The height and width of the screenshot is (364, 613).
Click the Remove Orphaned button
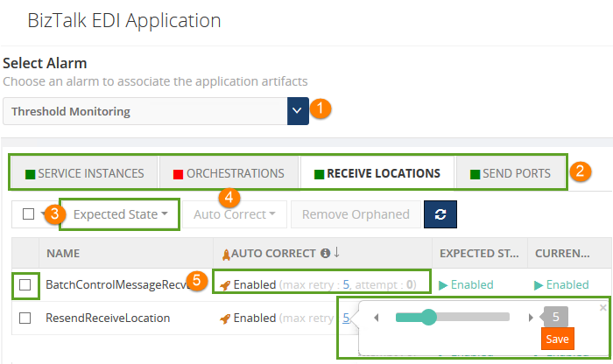point(356,214)
